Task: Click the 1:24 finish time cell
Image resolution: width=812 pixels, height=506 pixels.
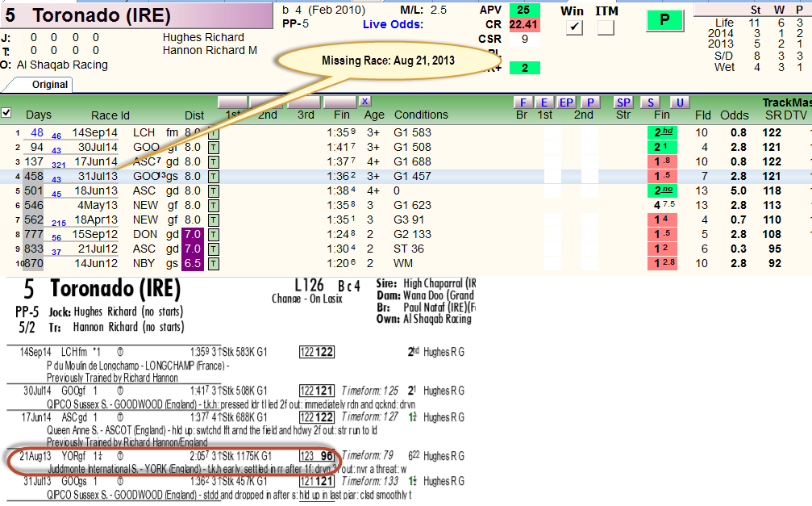Action: pyautogui.click(x=341, y=234)
